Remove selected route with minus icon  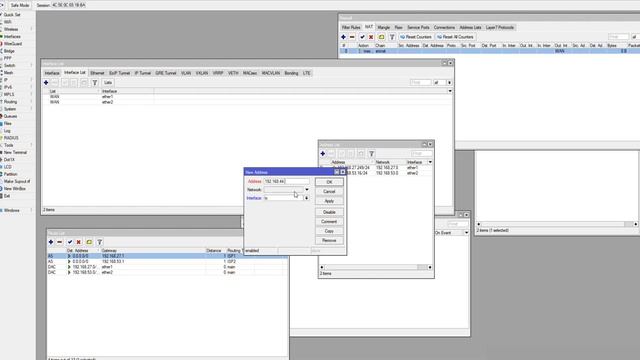click(60, 242)
